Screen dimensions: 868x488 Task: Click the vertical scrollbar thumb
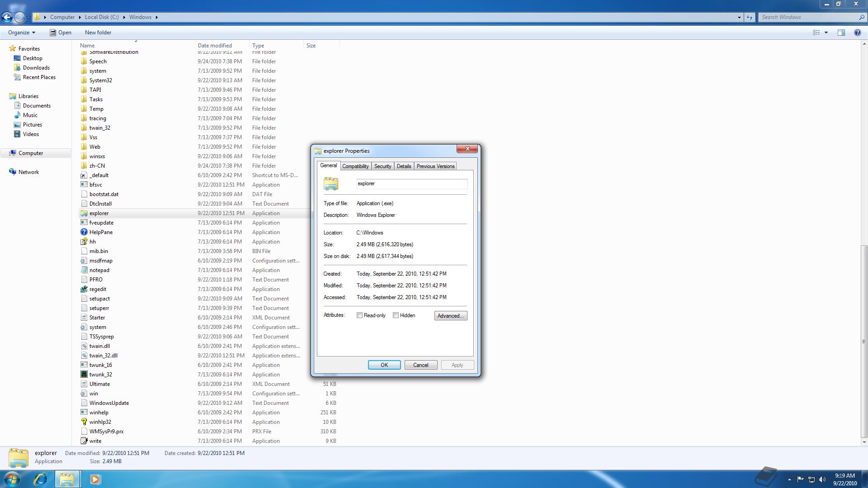pos(864,342)
